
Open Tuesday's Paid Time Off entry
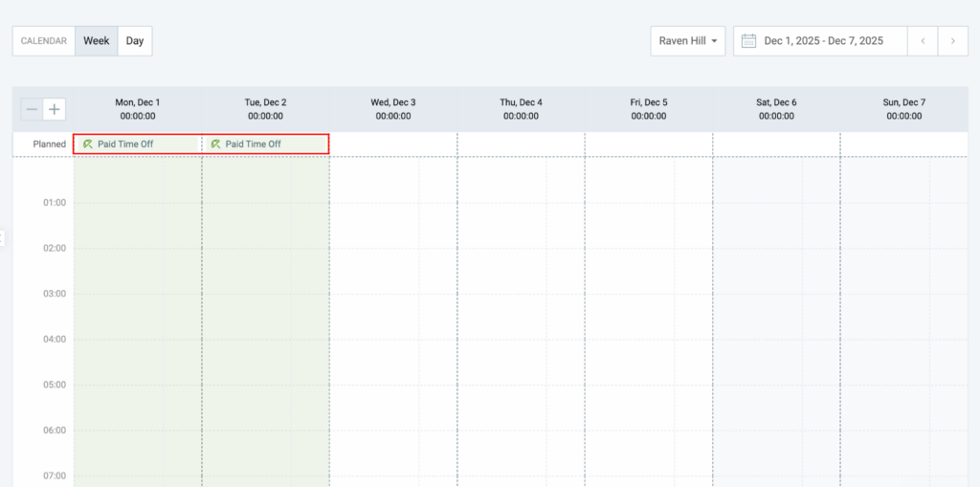point(254,144)
